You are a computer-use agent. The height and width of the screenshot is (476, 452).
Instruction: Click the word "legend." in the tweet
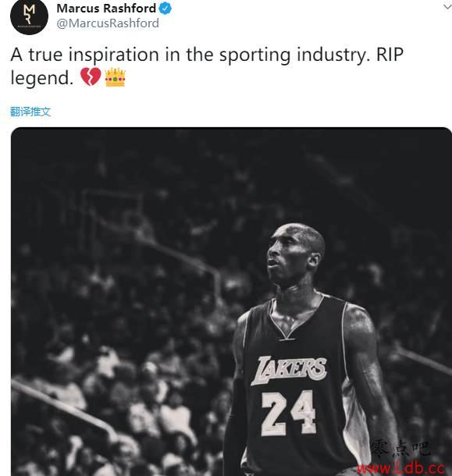pos(42,79)
